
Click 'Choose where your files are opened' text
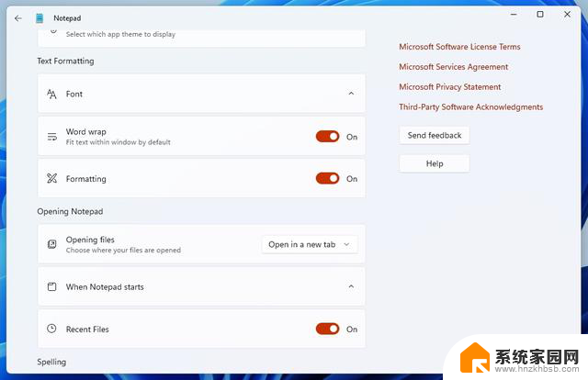(123, 250)
